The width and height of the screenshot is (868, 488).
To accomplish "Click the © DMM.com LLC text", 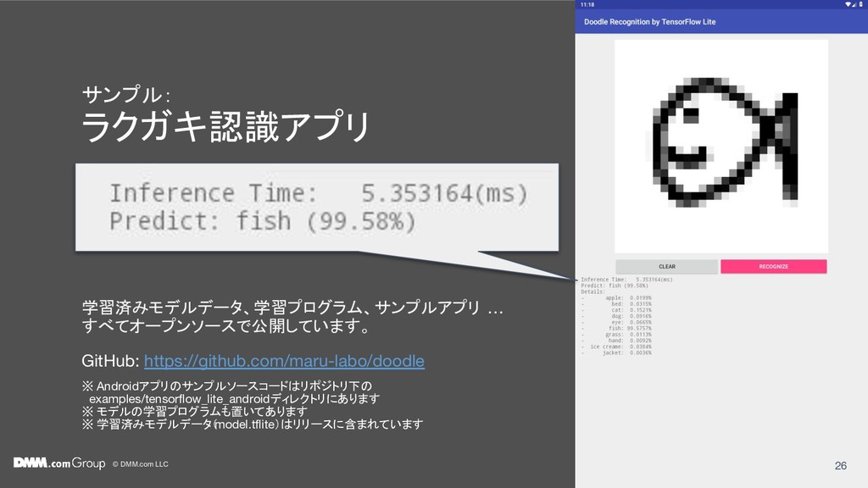I will tap(141, 464).
